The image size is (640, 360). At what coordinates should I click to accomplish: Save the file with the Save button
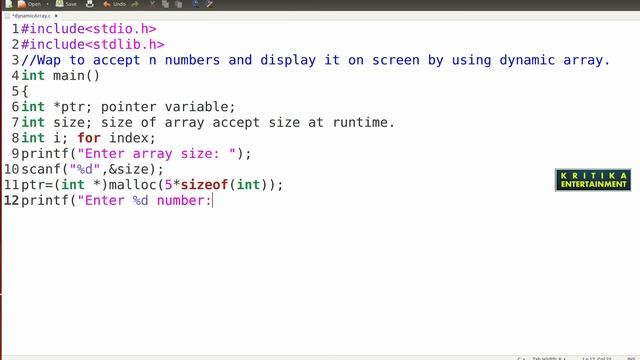(x=66, y=4)
